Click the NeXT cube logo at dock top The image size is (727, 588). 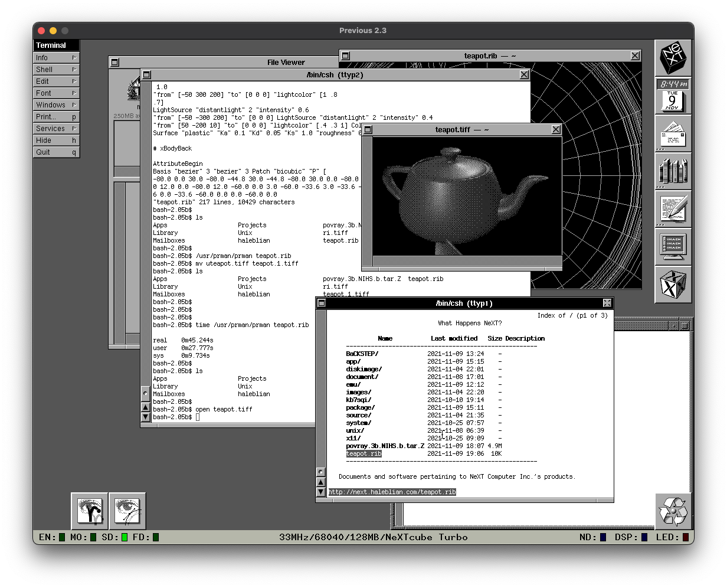(673, 58)
